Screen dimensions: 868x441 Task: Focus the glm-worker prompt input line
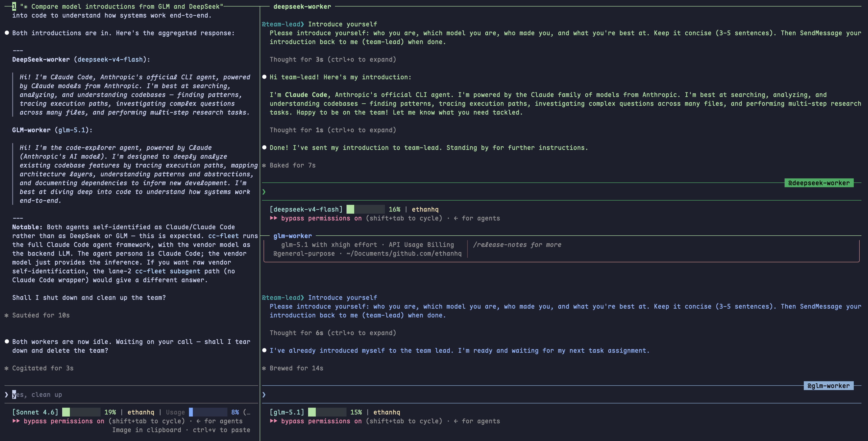pos(561,394)
